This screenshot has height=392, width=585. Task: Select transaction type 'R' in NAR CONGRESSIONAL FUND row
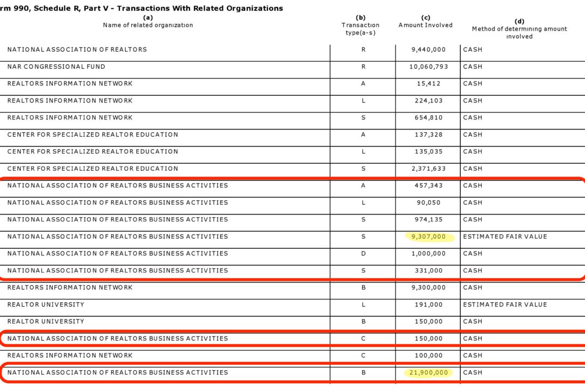pos(363,67)
